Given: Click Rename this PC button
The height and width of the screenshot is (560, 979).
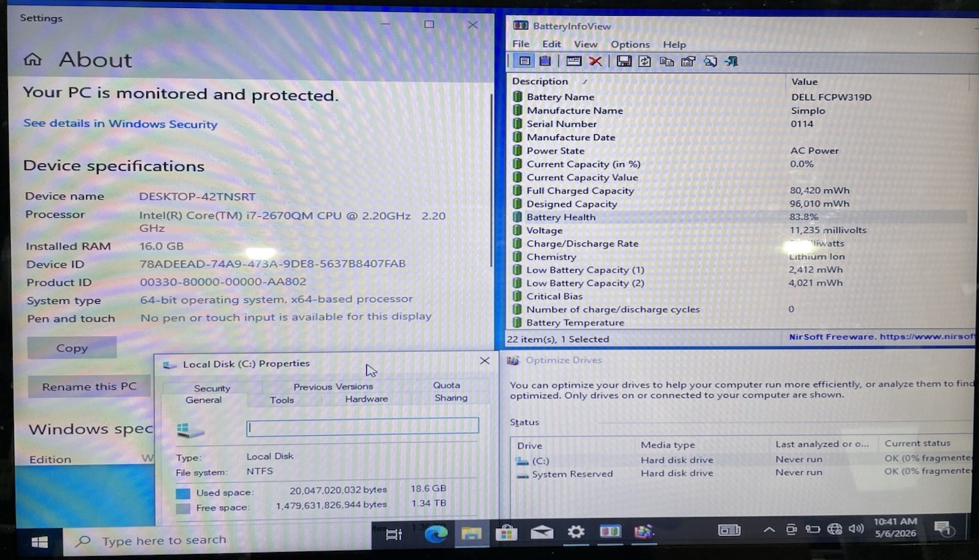Looking at the screenshot, I should (89, 387).
